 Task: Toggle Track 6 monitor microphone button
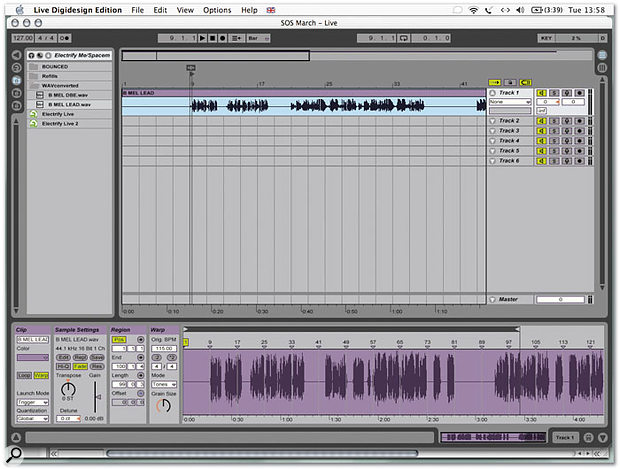pos(567,161)
